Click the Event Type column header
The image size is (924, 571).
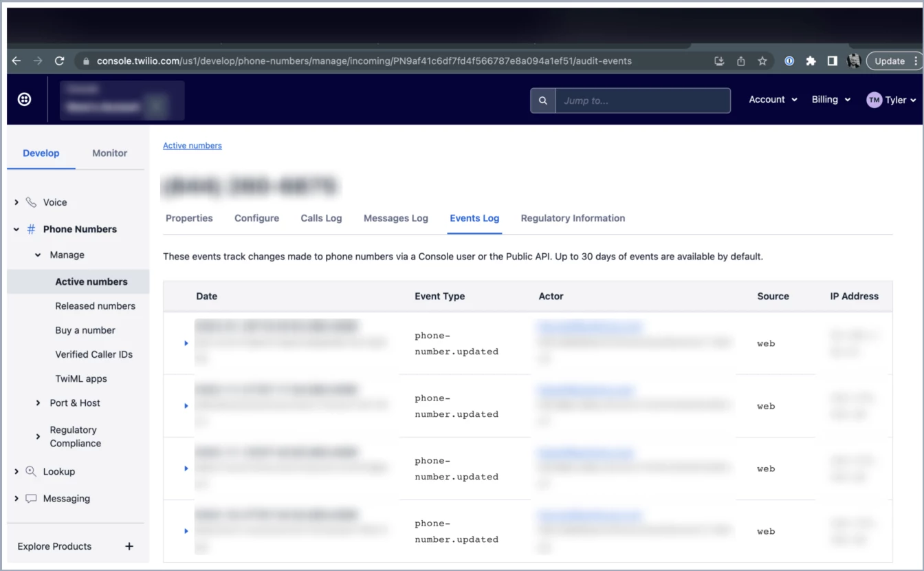point(439,297)
